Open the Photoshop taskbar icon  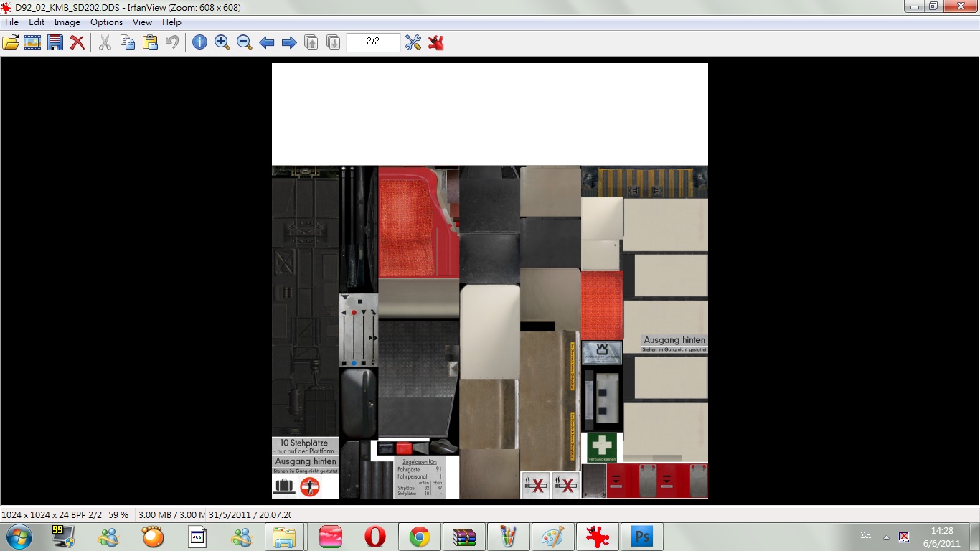(641, 537)
